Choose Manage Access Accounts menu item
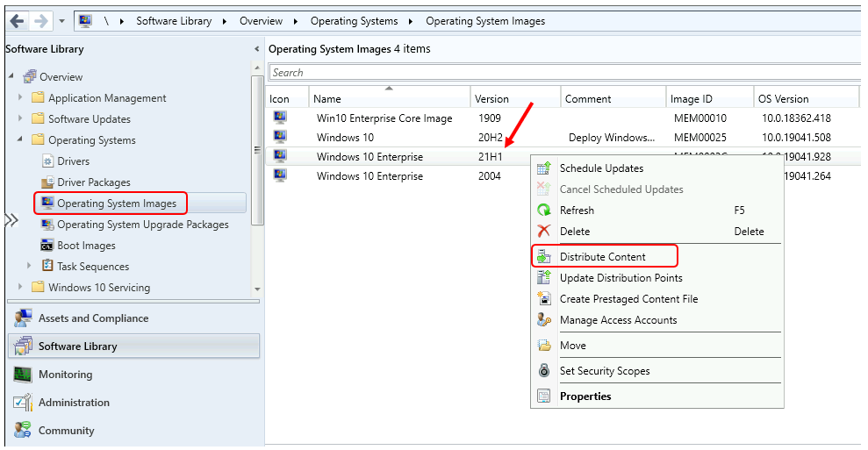The image size is (868, 450). point(657,320)
